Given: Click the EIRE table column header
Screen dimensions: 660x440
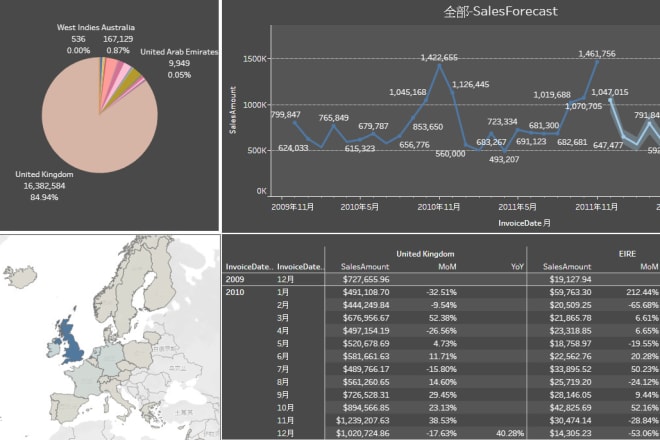Looking at the screenshot, I should (x=627, y=254).
